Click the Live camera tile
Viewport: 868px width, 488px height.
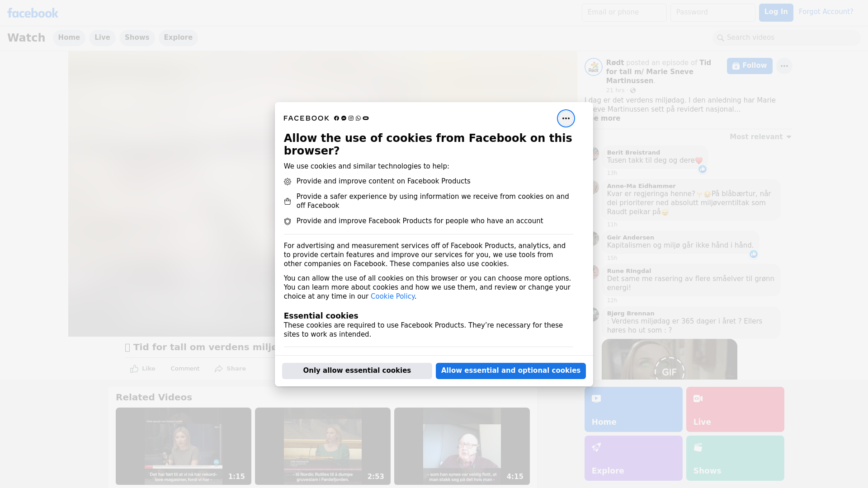(x=735, y=409)
